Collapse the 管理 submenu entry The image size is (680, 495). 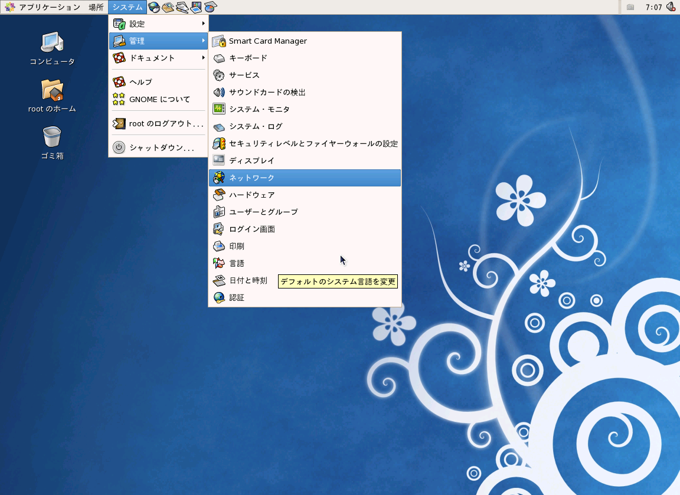(x=158, y=41)
